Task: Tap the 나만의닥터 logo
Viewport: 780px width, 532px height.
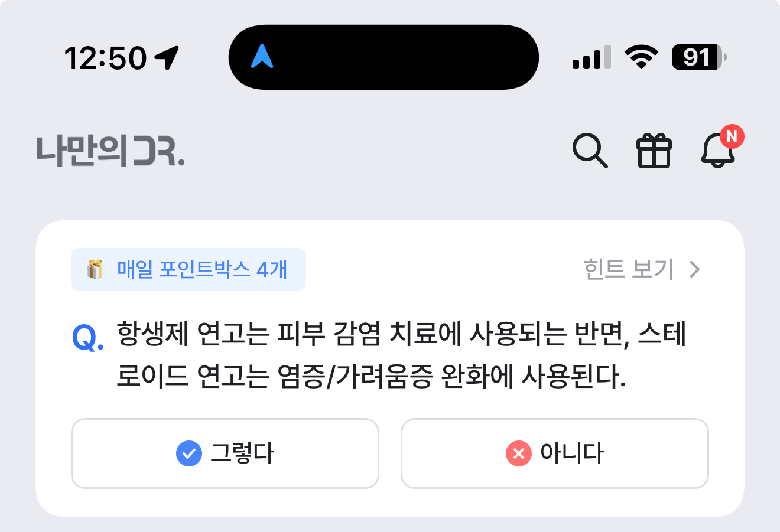Action: 111,151
